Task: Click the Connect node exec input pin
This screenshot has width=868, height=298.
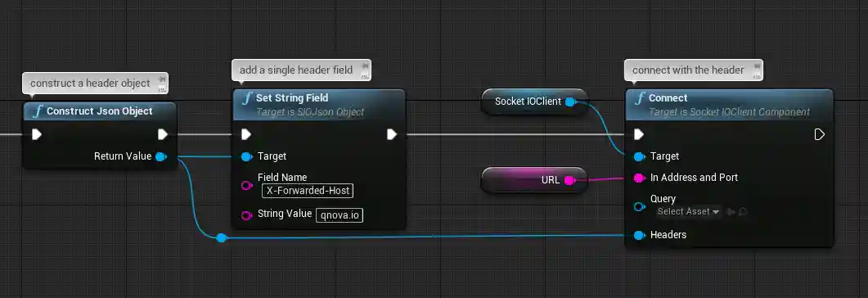Action: (639, 134)
